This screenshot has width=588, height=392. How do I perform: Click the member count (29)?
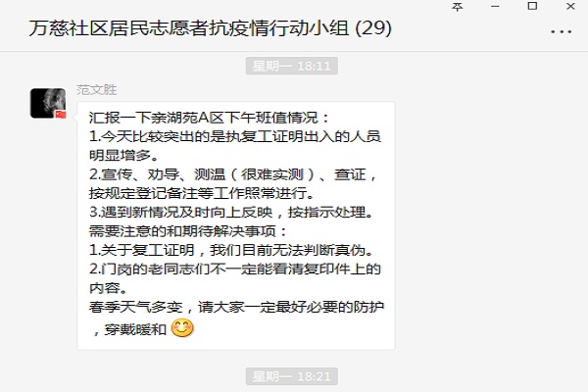(373, 28)
